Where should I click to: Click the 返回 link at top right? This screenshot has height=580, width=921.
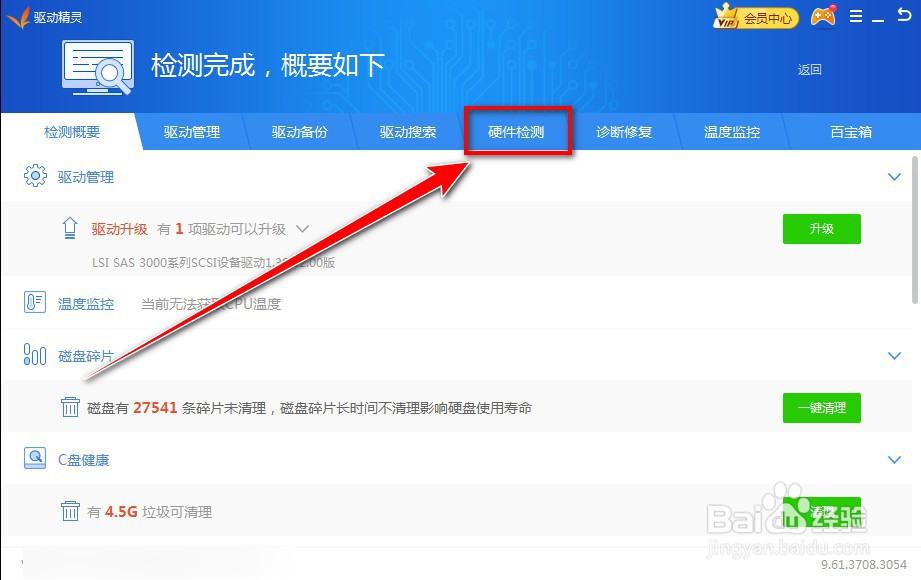808,72
